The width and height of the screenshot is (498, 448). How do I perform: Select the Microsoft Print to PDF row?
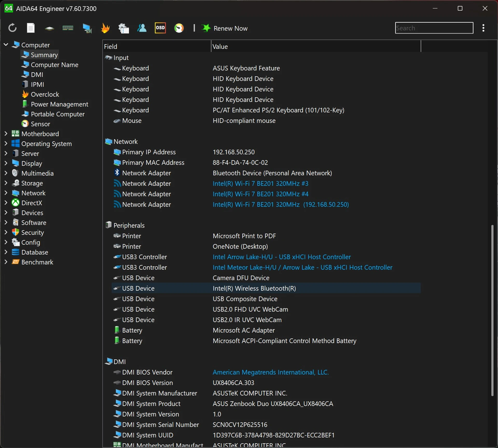(266, 236)
